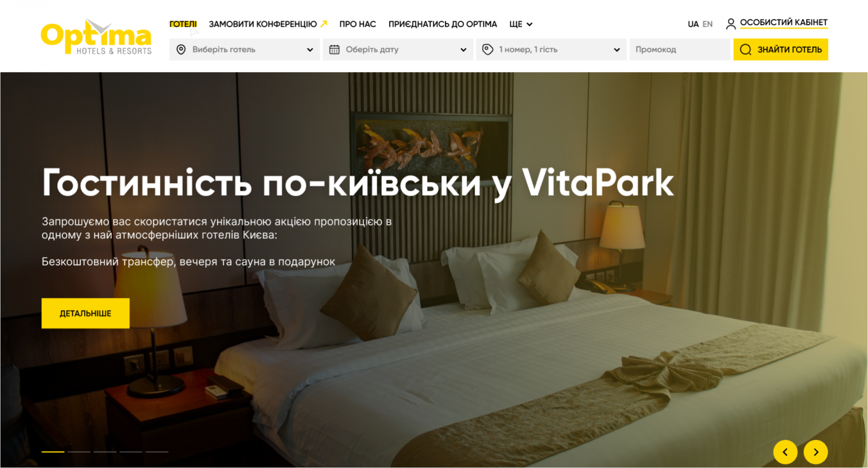The width and height of the screenshot is (868, 468).
Task: Open ЗАМОВИТИ КОНФЕРЕНЦІЮ menu item
Action: coord(263,24)
